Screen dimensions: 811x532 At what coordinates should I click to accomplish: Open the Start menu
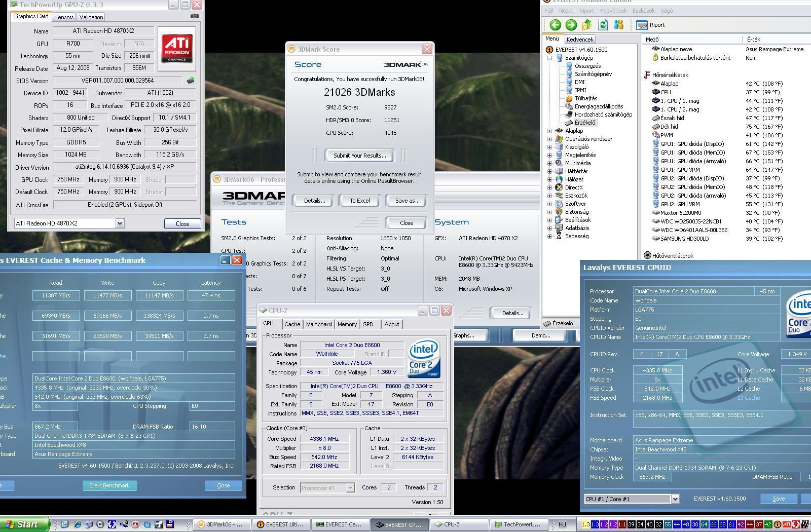click(x=25, y=524)
